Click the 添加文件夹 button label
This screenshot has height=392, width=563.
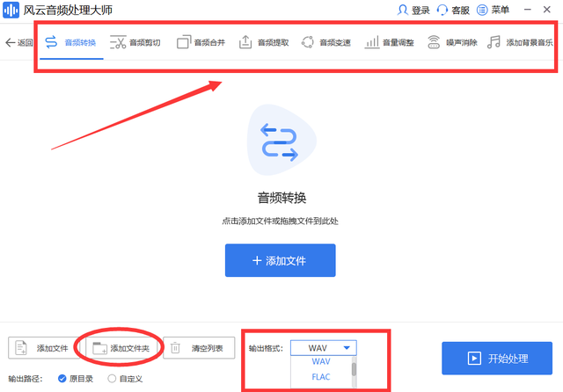point(129,348)
